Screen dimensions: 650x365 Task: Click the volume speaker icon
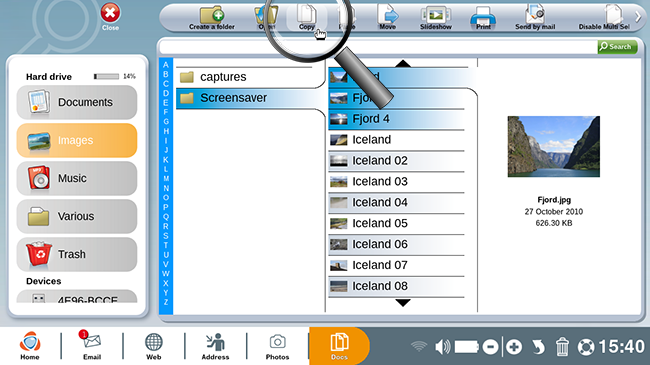pyautogui.click(x=442, y=347)
